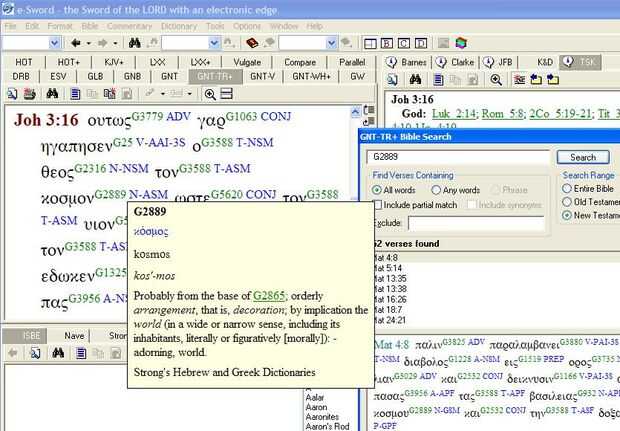
Task: Select Aaron in the dictionary topic list
Action: (x=316, y=407)
